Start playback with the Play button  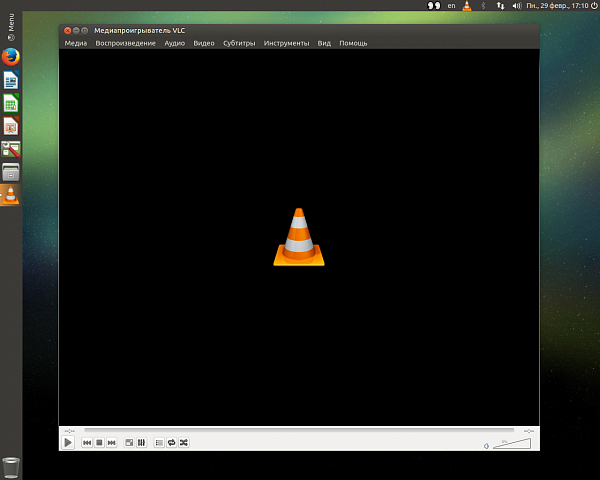point(68,443)
